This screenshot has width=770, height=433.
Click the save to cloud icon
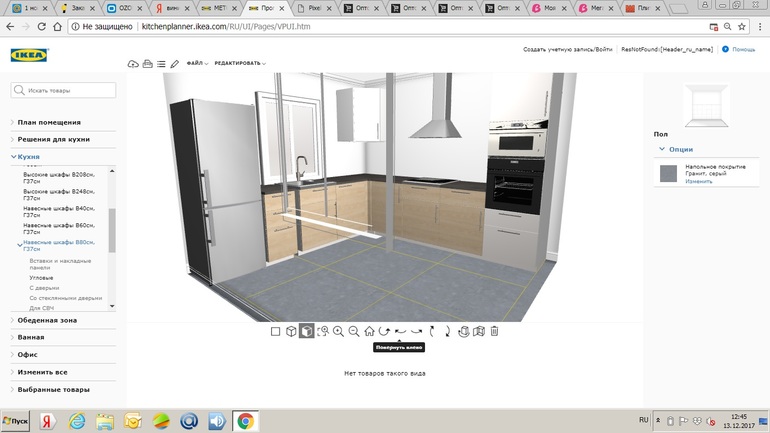click(x=133, y=64)
